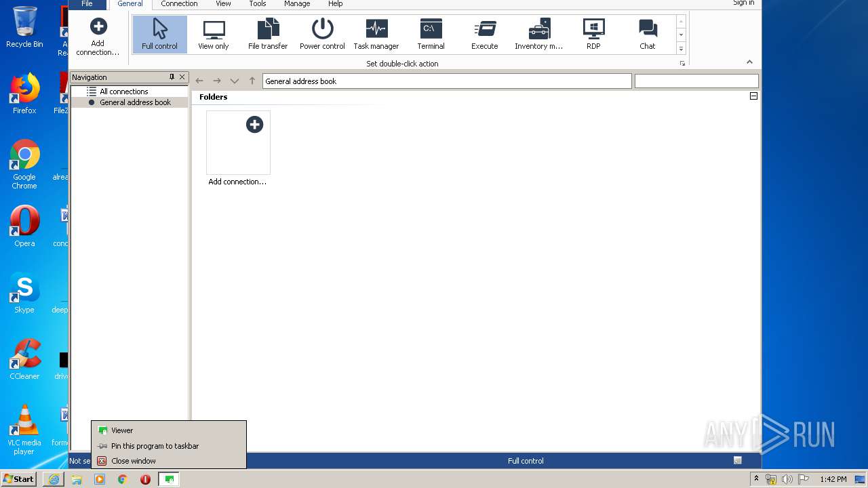The image size is (868, 488).
Task: Click the Viewer taskbar button
Action: click(169, 479)
